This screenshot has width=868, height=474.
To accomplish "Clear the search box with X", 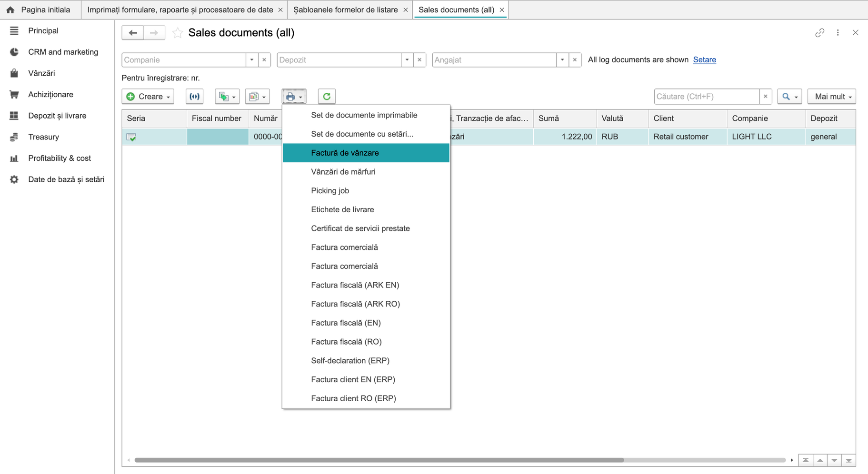I will 766,97.
